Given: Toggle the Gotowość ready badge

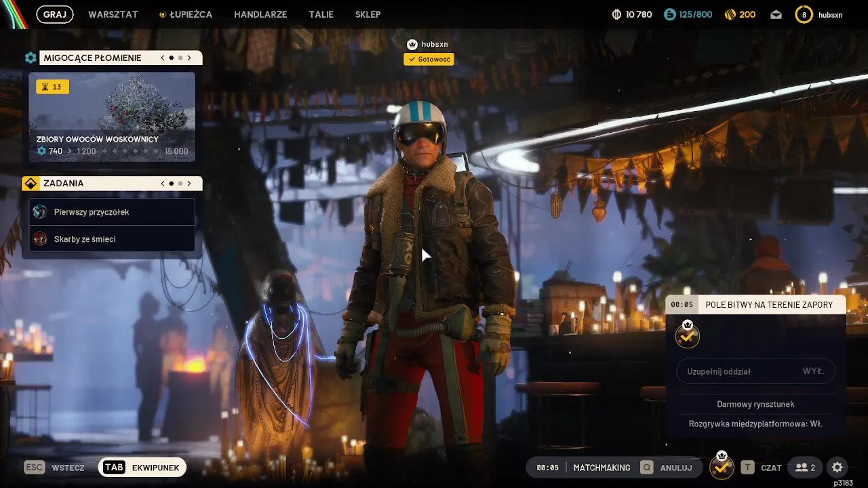Looking at the screenshot, I should tap(429, 60).
